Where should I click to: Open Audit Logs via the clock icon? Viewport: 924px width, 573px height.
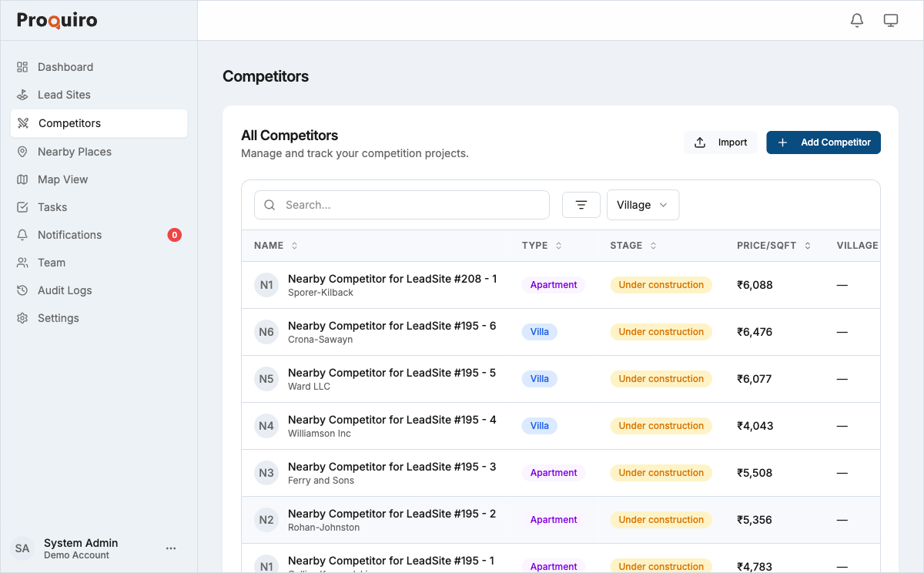[x=22, y=290]
